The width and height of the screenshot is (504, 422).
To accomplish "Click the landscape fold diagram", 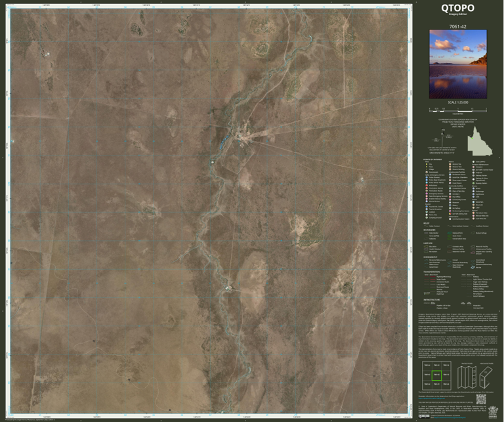I will click(486, 377).
